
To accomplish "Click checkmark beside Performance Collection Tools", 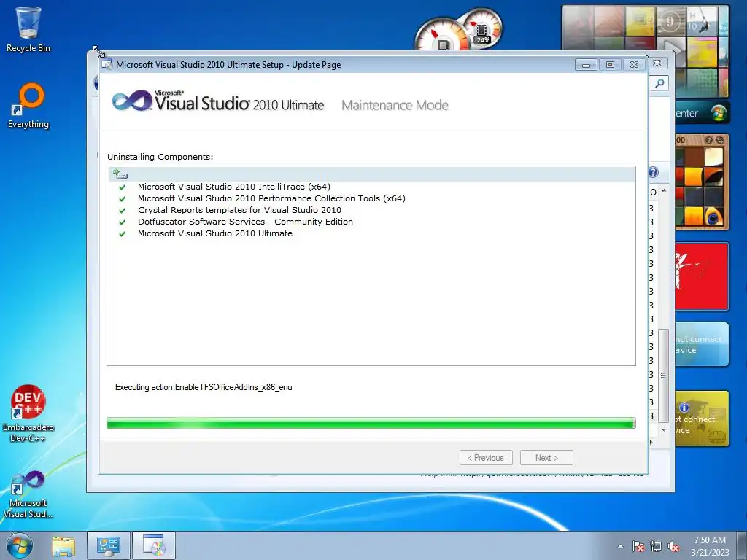I will pos(123,198).
